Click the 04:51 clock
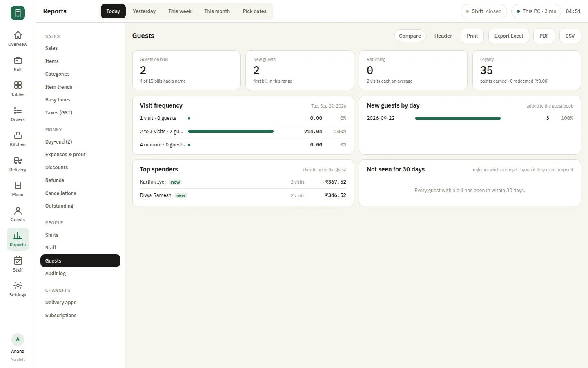The height and width of the screenshot is (368, 588). [573, 11]
